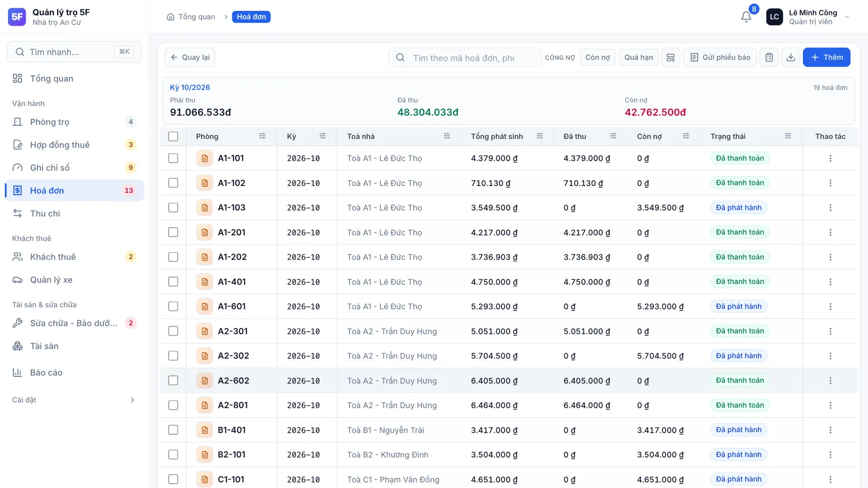Check the box for room A1-102
Image resolution: width=868 pixels, height=488 pixels.
(x=173, y=183)
